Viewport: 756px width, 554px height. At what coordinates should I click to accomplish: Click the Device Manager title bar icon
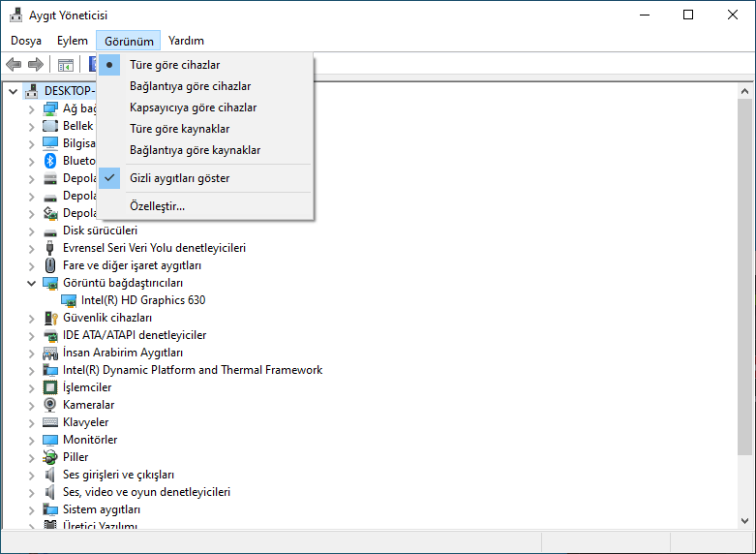tap(15, 15)
